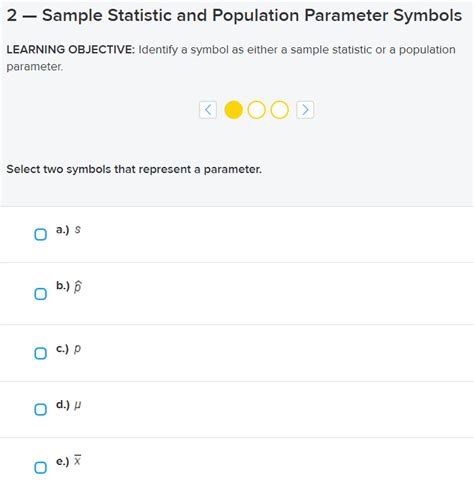The image size is (474, 494).
Task: Go to next question with right arrow
Action: tap(305, 110)
